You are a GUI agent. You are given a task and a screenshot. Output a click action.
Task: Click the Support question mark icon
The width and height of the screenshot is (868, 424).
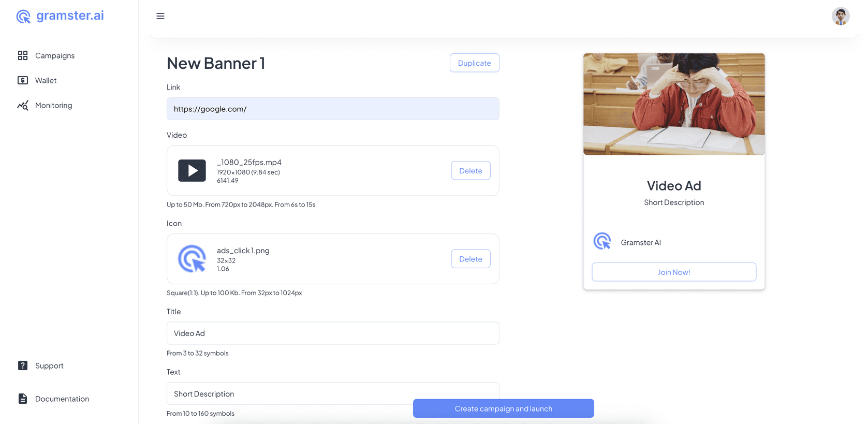[x=23, y=365]
